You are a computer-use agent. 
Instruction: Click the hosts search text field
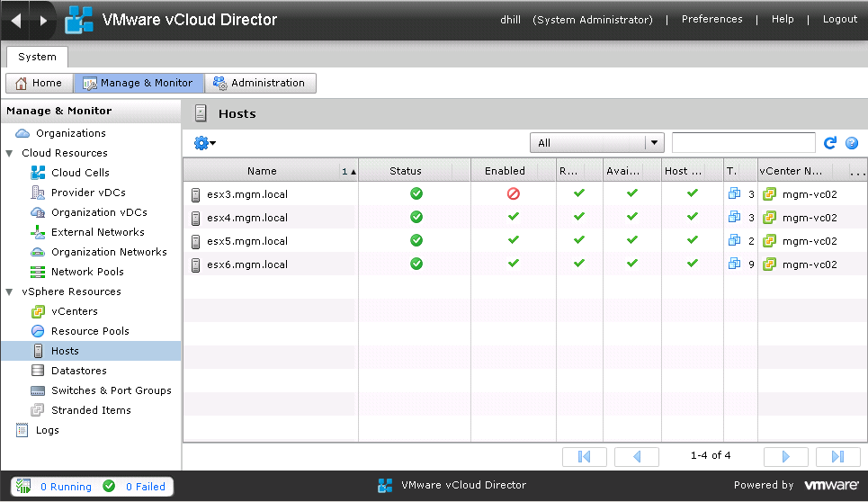click(744, 143)
